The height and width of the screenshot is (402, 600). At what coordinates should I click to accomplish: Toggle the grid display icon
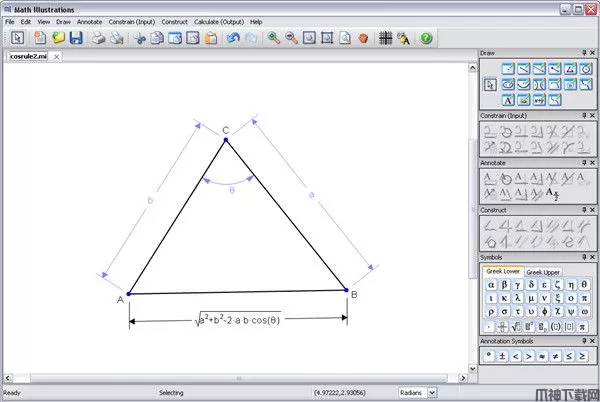[385, 38]
